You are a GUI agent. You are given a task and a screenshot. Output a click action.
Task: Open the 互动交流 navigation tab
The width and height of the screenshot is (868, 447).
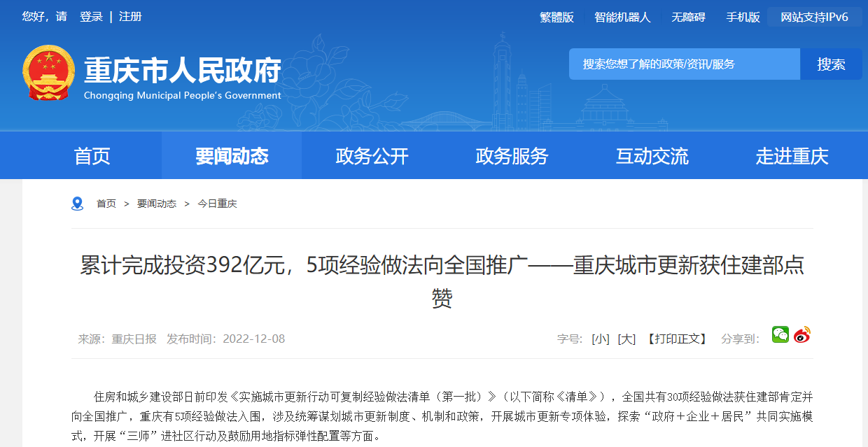652,156
